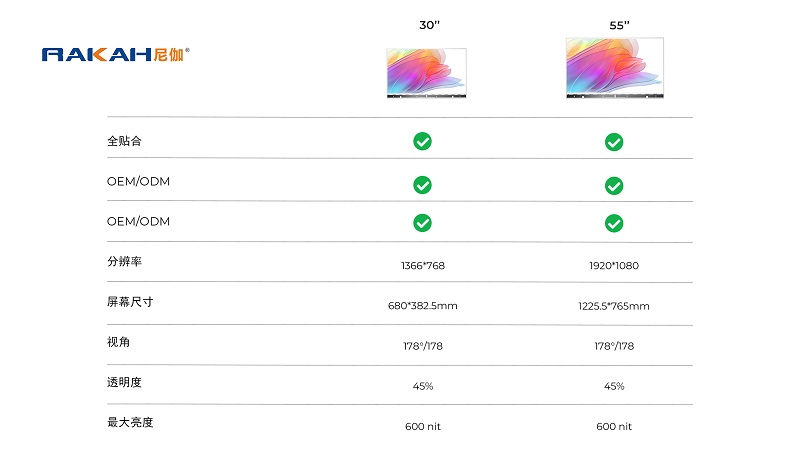
Task: Select the 1225.5*765mm screen size value
Action: click(613, 306)
